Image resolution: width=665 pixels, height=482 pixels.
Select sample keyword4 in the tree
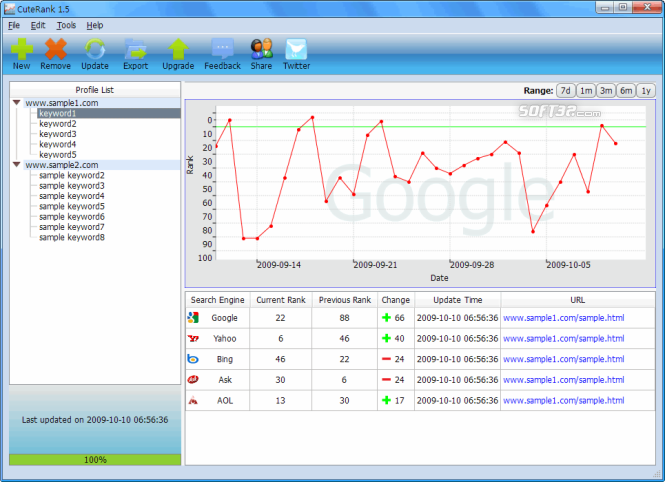(72, 196)
